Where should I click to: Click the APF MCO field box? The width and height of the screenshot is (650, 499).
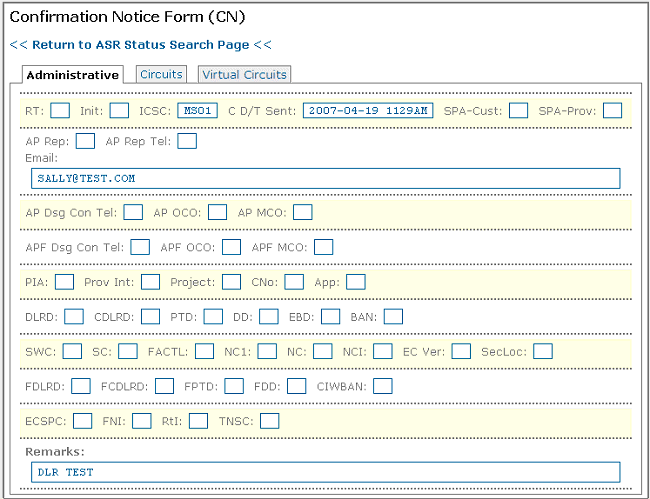pos(323,247)
